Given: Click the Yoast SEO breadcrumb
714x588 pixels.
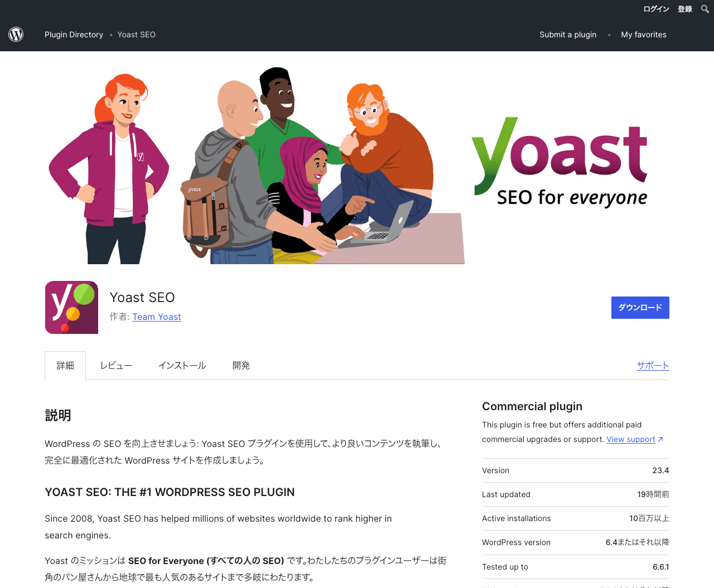Looking at the screenshot, I should 137,35.
